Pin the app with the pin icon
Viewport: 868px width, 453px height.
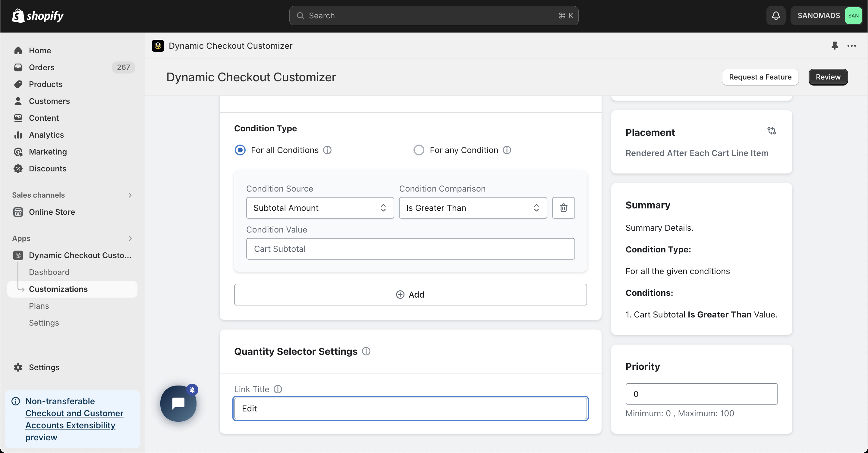point(834,46)
